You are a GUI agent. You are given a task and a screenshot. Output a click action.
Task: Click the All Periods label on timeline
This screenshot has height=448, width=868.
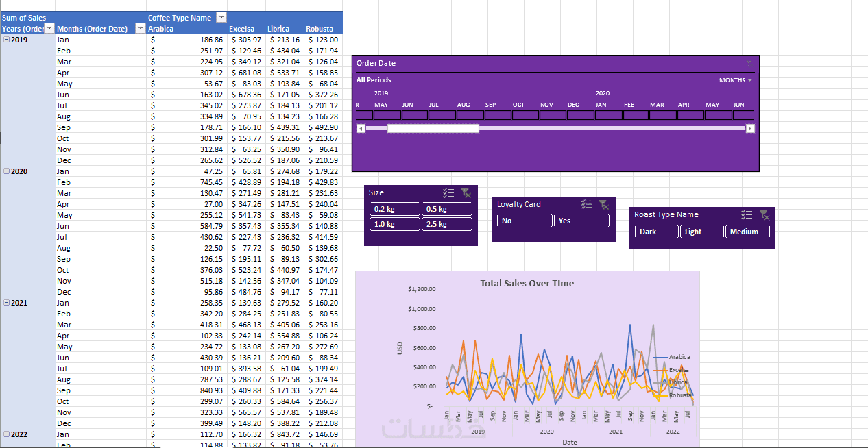374,80
